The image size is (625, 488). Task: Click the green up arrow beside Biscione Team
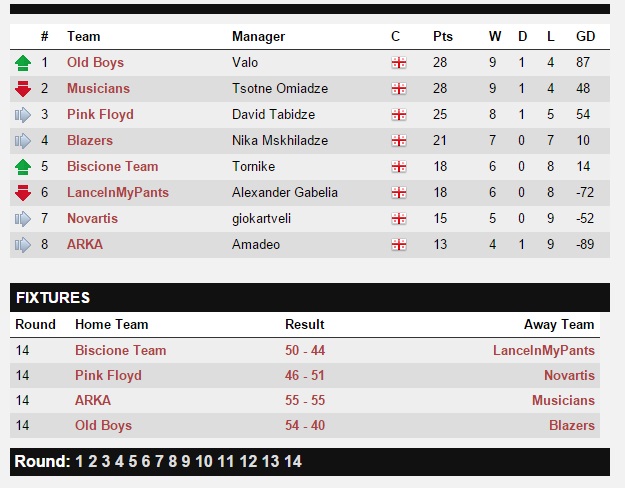coord(23,167)
